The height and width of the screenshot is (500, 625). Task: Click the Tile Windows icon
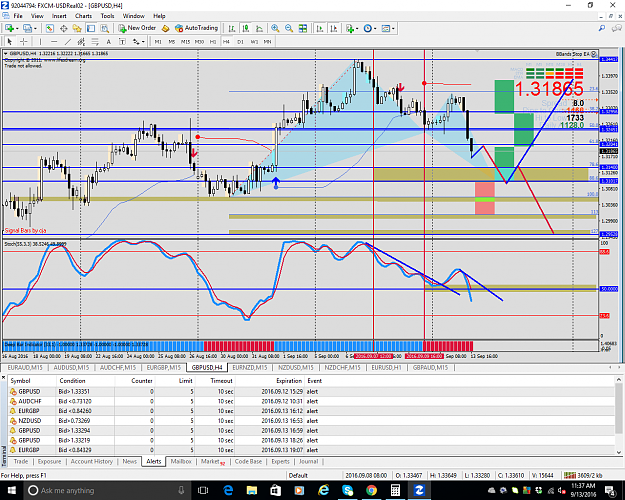(303, 28)
